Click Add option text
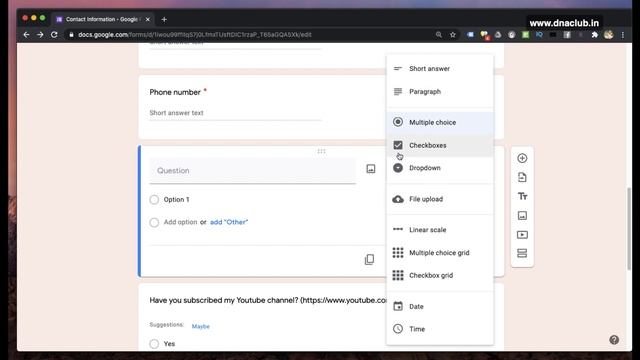The image size is (640, 360). click(x=180, y=222)
